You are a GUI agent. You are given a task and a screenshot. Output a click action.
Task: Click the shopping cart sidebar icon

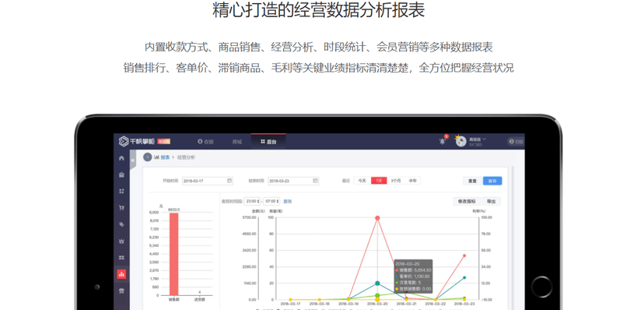(x=121, y=208)
